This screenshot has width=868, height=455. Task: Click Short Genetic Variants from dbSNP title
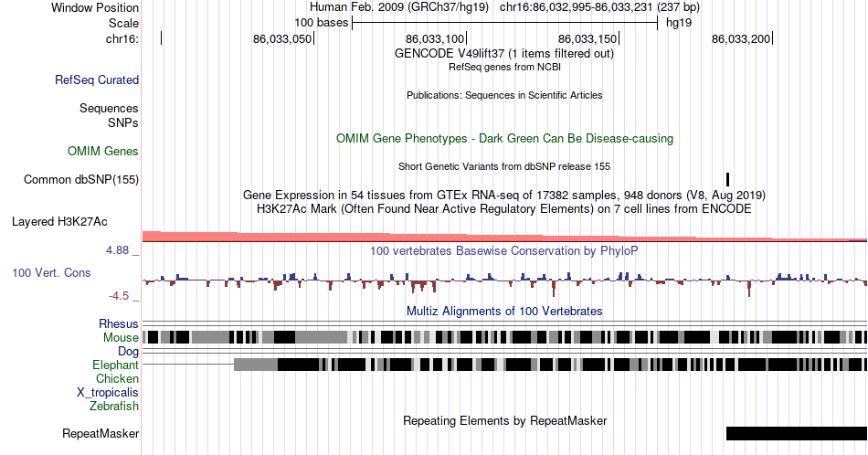(504, 166)
